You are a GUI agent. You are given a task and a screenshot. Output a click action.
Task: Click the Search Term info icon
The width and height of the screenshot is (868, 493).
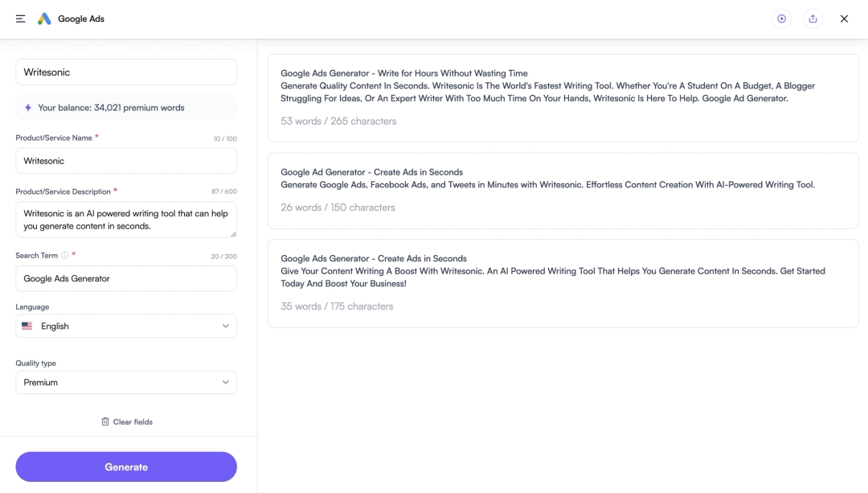(65, 256)
